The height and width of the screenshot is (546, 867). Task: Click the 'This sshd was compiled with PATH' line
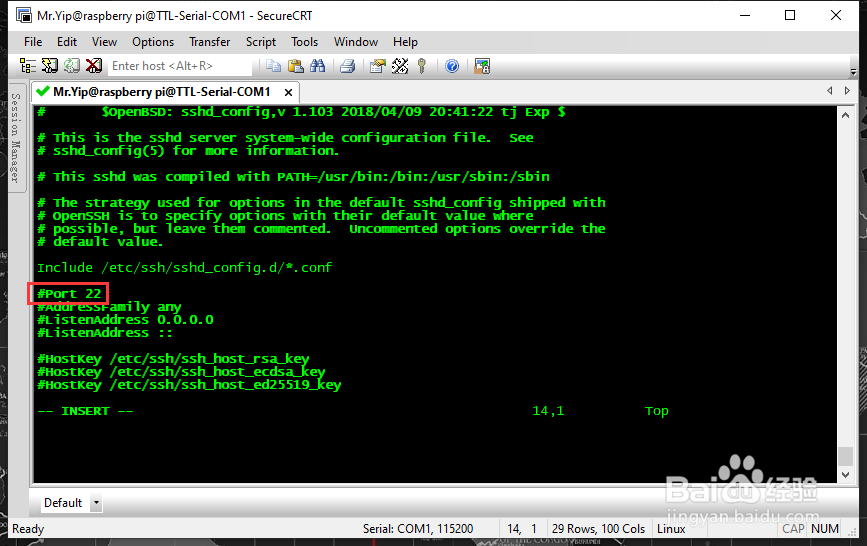(293, 177)
